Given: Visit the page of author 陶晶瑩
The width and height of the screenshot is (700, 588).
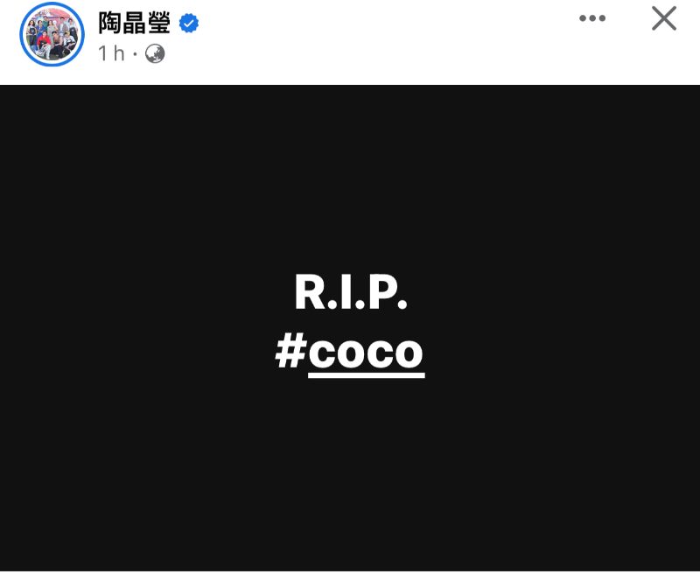Looking at the screenshot, I should coord(134,23).
